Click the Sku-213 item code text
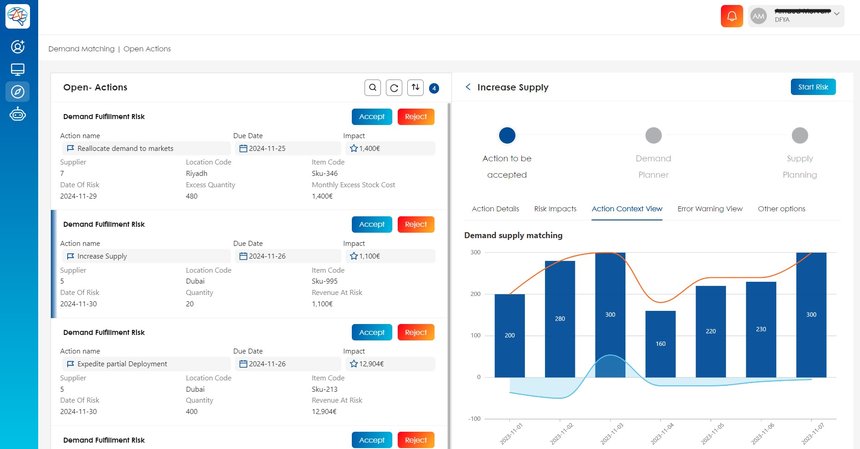 (324, 389)
